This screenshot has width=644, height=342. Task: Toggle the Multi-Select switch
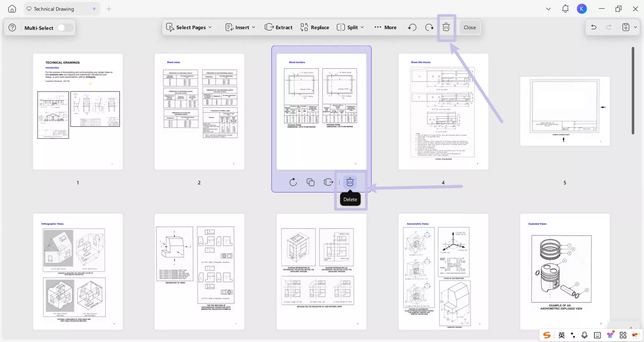(x=65, y=27)
